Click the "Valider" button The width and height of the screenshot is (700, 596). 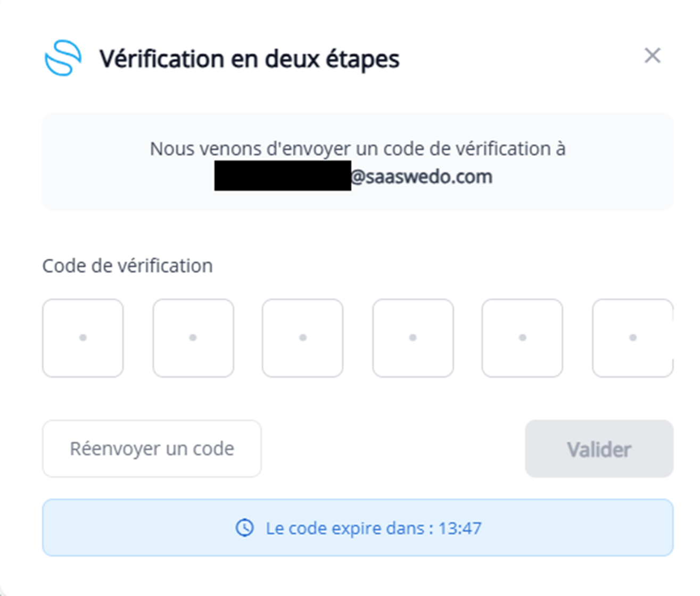coord(599,449)
